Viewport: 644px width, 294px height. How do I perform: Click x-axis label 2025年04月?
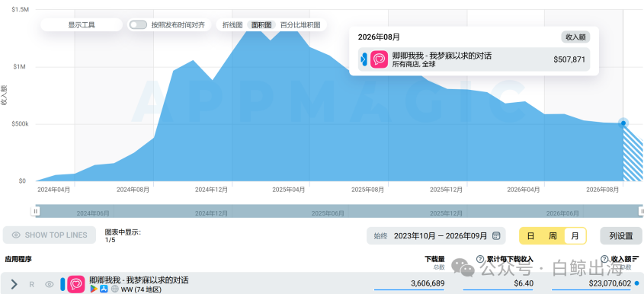(289, 190)
